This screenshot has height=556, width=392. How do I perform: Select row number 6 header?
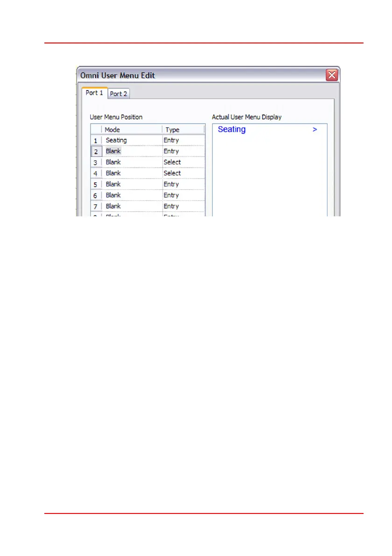pos(96,195)
